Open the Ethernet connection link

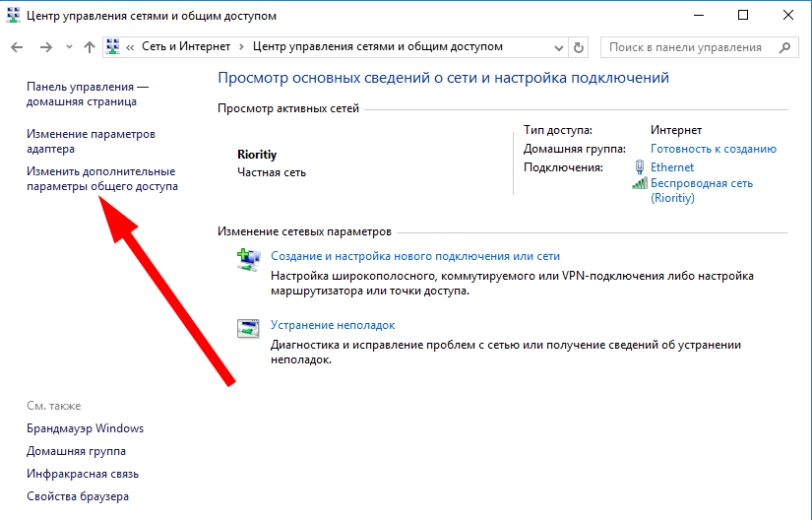(x=671, y=167)
